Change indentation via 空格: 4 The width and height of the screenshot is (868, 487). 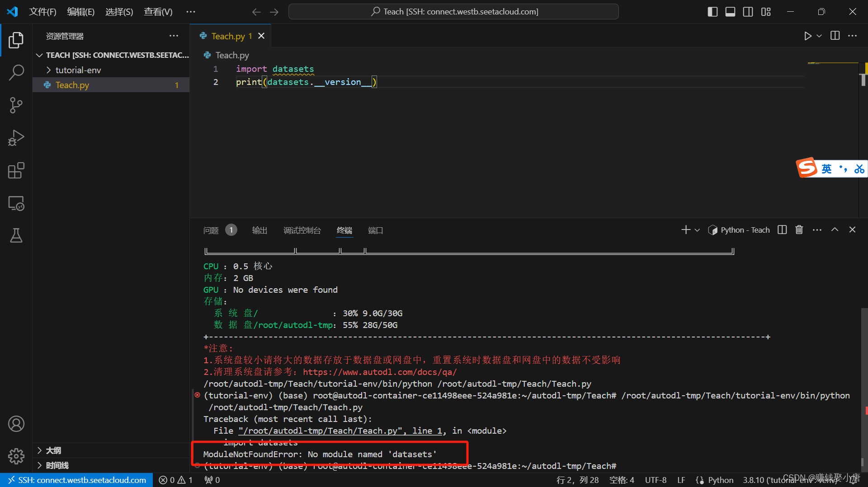tap(622, 480)
